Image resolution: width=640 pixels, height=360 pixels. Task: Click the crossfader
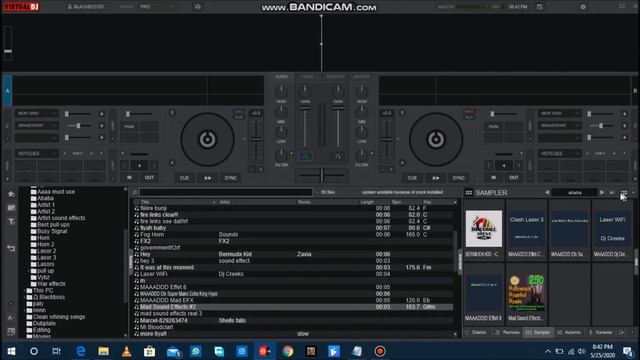click(322, 175)
